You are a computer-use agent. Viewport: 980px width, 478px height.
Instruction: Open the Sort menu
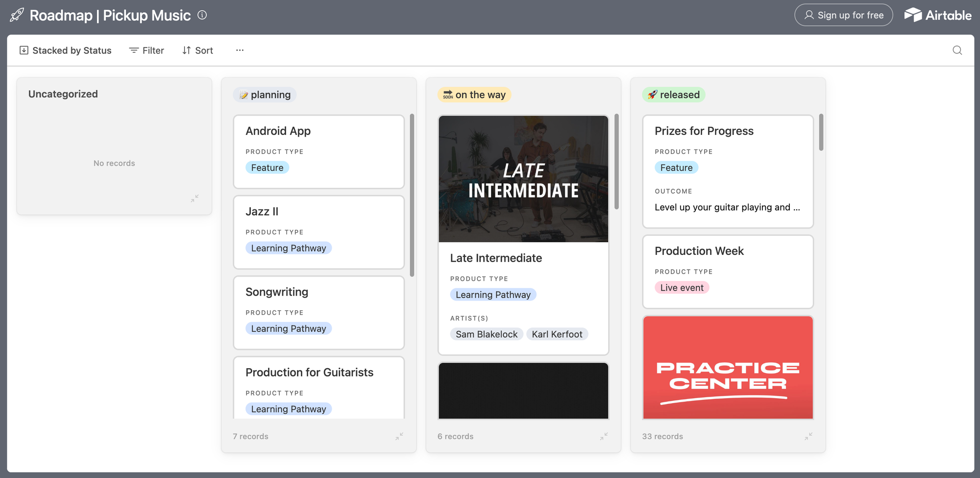click(198, 50)
